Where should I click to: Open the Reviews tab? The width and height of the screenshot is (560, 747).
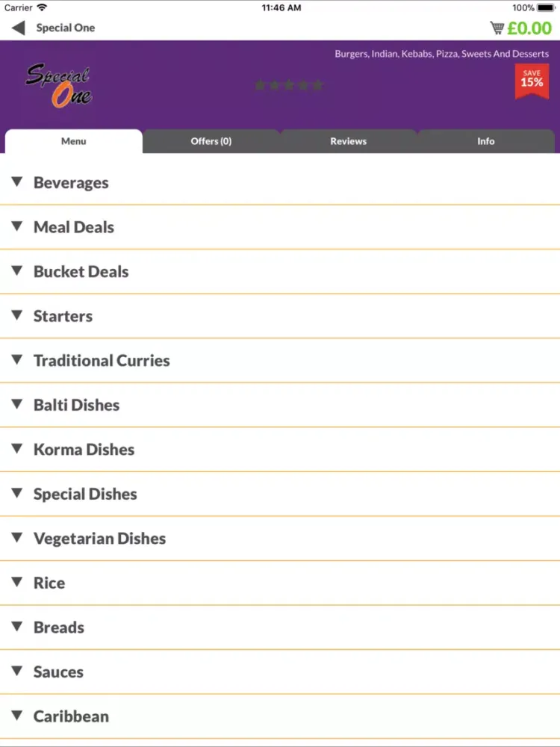349,141
